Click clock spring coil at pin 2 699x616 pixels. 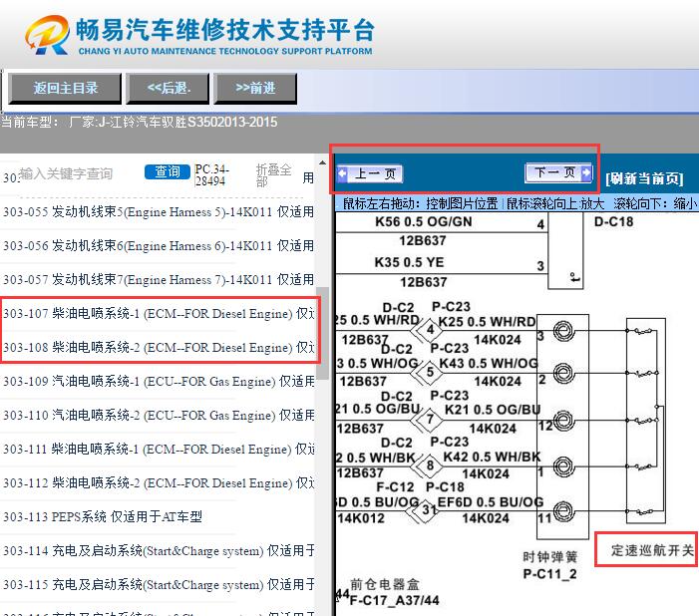pos(563,372)
